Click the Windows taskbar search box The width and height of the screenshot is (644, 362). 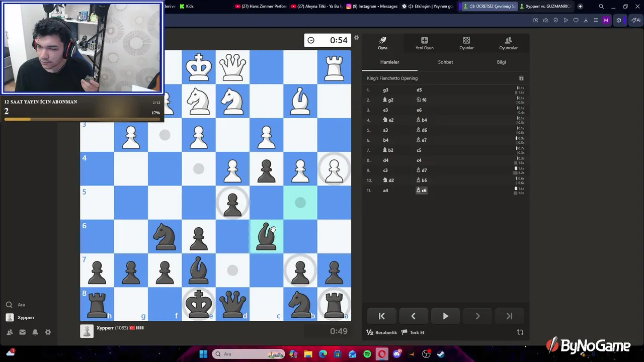pyautogui.click(x=249, y=354)
